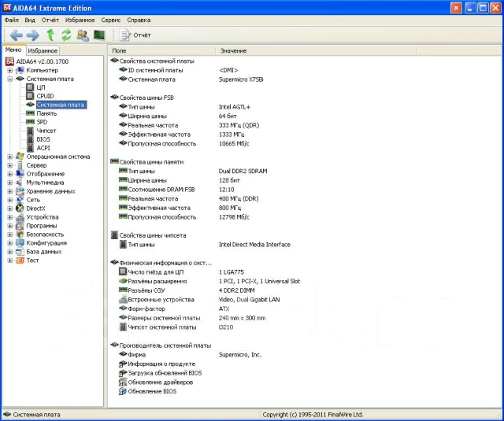This screenshot has width=504, height=421.
Task: Switch to the Избранное tab
Action: click(43, 50)
